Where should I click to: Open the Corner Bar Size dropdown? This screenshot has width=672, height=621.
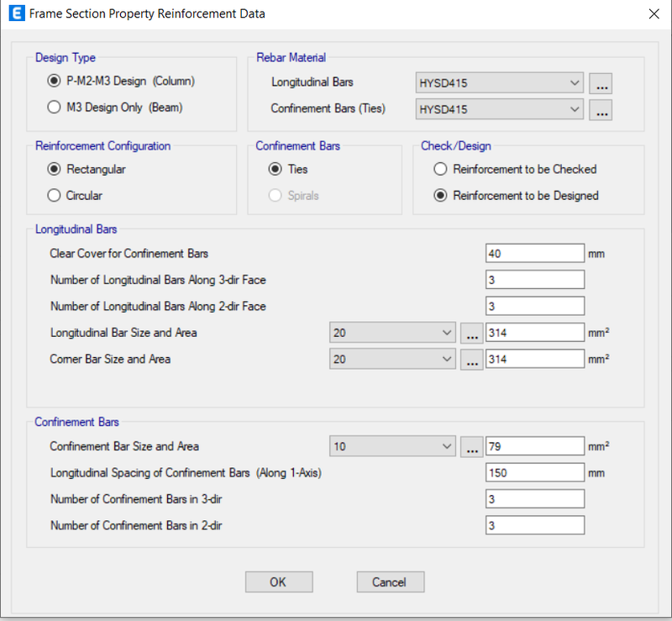(x=392, y=359)
